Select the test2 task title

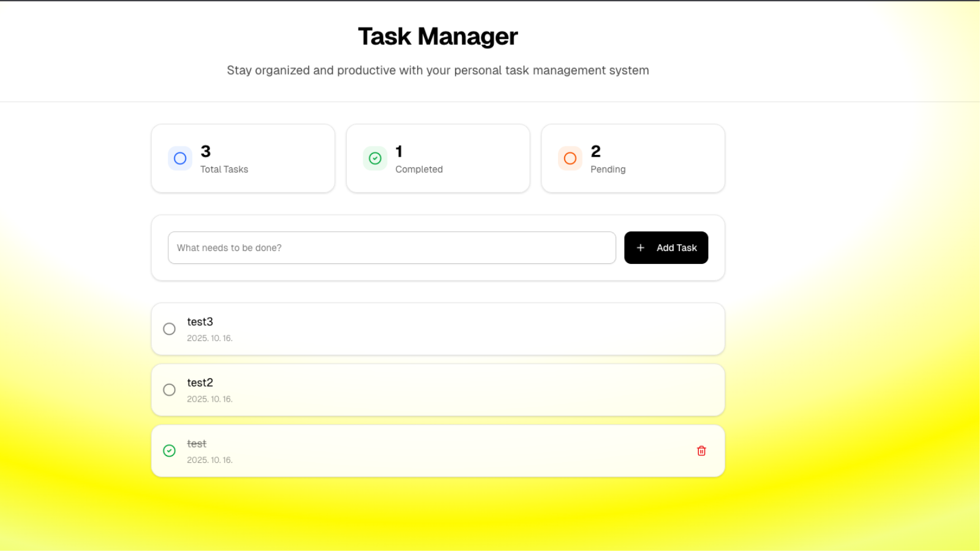tap(200, 383)
